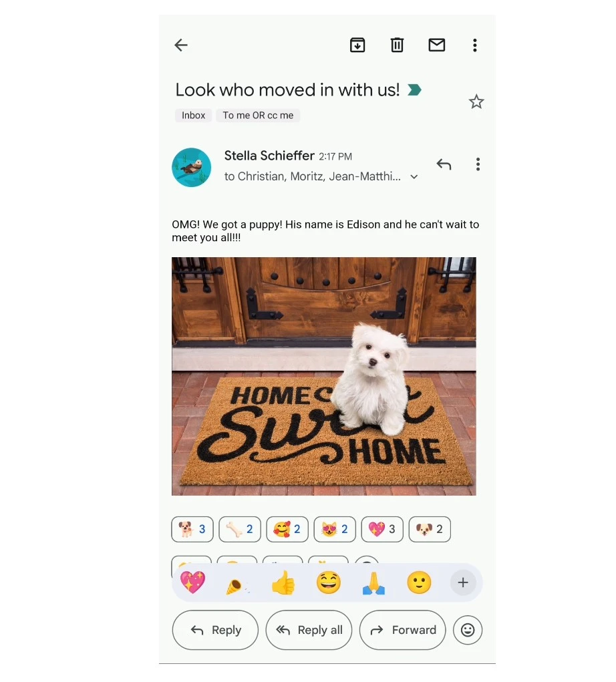Pick the thumbs up emoji in the reaction bar

(x=283, y=582)
